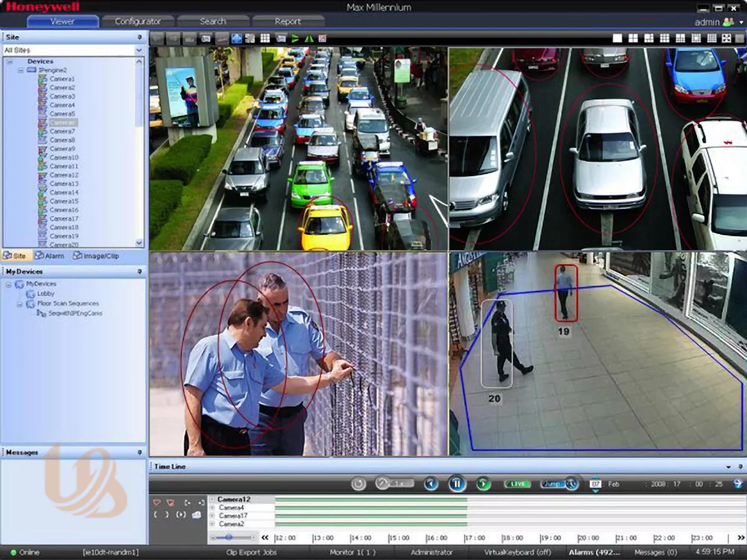Click the Lobby device icon
747x560 pixels.
coord(31,294)
